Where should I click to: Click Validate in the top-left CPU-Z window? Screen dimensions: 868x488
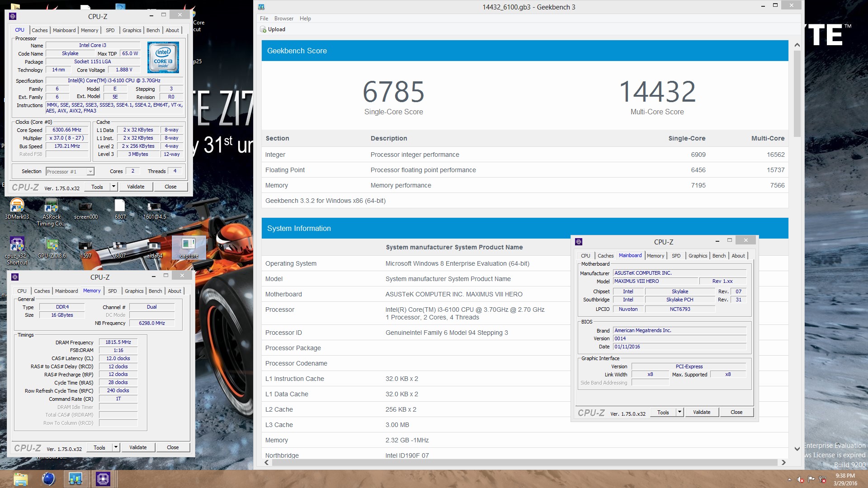tap(136, 187)
